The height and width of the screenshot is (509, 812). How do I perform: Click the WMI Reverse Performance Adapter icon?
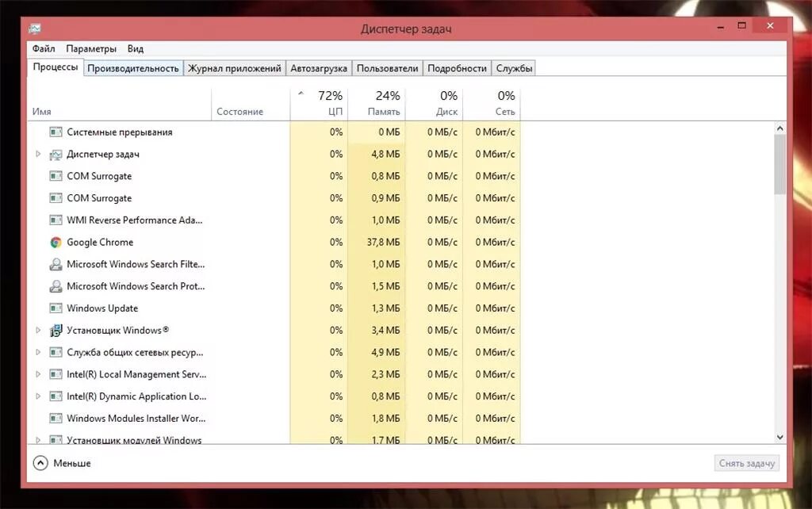pos(56,220)
